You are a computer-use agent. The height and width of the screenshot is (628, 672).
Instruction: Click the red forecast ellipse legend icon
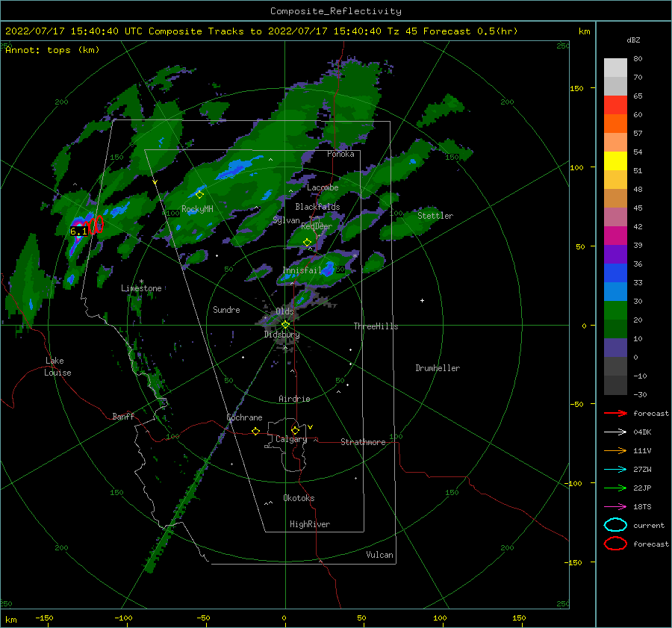[x=615, y=544]
